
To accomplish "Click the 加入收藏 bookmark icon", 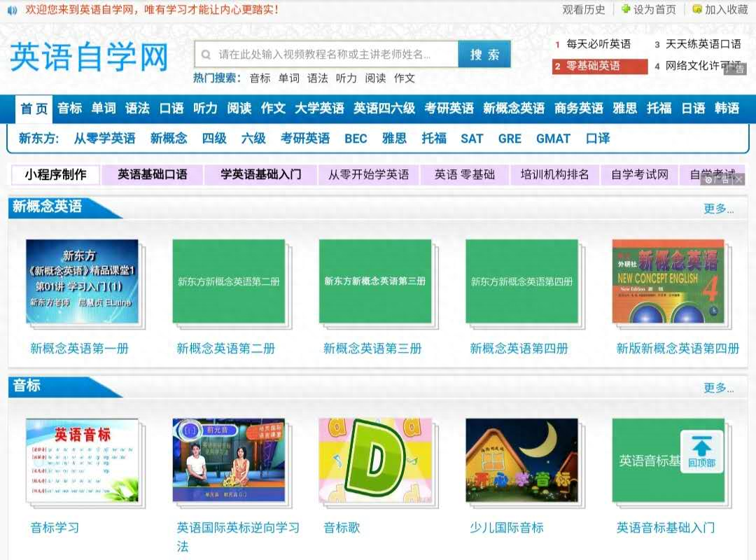I will [x=697, y=9].
